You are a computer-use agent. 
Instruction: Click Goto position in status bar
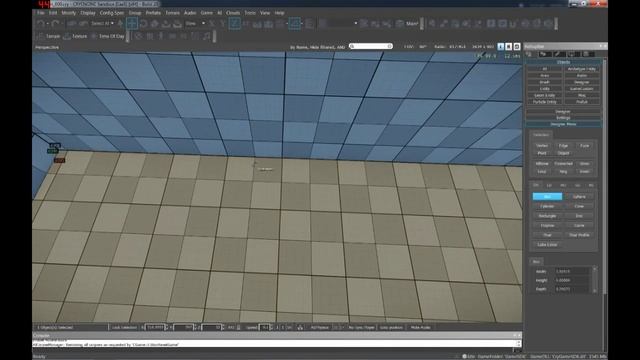[x=391, y=327]
